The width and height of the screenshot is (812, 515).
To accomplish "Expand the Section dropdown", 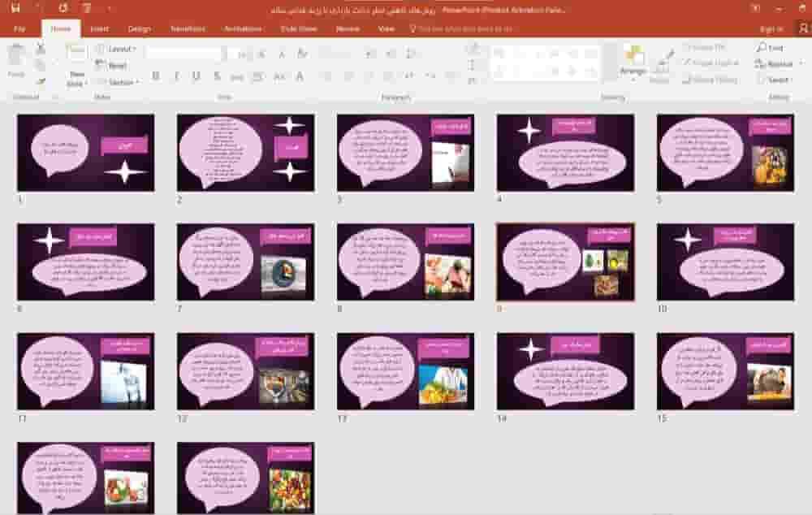I will click(119, 82).
